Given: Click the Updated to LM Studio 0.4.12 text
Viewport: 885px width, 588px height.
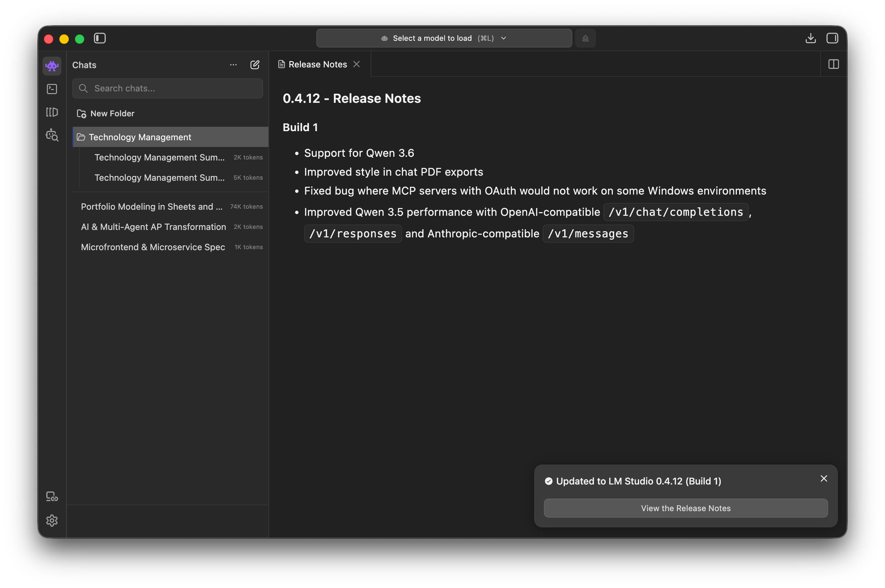Looking at the screenshot, I should click(x=638, y=481).
